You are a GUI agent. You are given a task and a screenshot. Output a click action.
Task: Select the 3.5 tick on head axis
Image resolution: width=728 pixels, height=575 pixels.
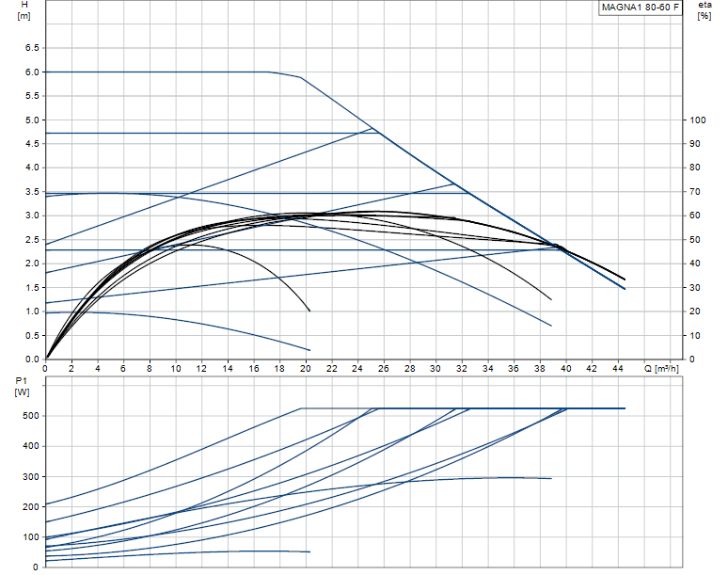[32, 191]
